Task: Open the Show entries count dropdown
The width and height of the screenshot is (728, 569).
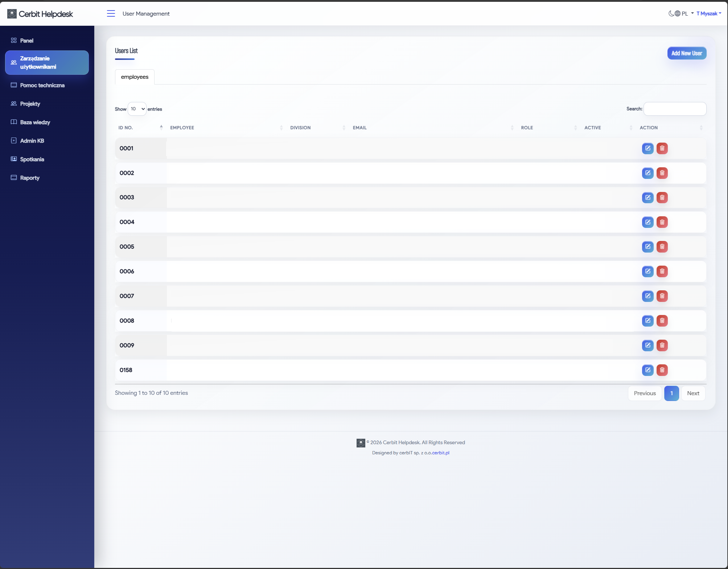Action: (x=137, y=109)
